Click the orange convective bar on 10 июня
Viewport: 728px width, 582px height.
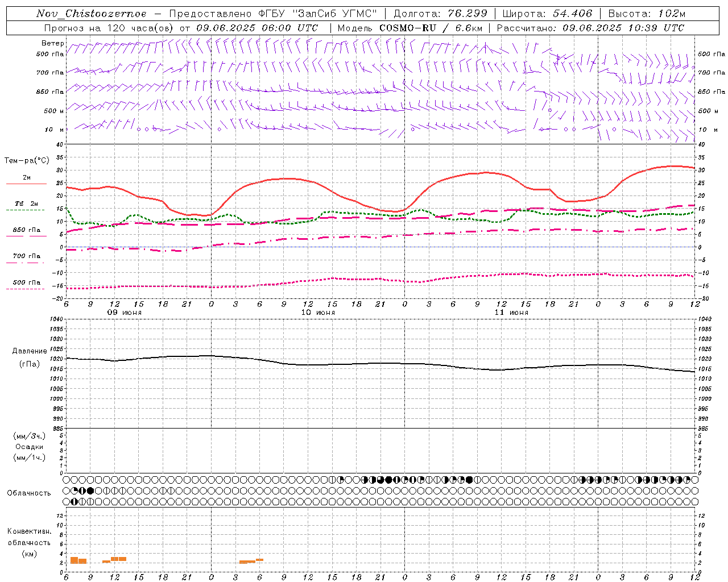pyautogui.click(x=251, y=562)
